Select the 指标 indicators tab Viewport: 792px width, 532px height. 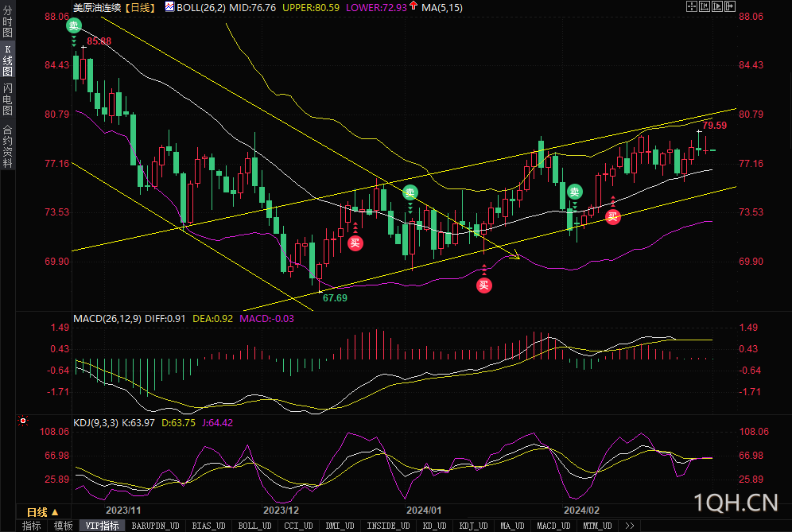pyautogui.click(x=31, y=526)
